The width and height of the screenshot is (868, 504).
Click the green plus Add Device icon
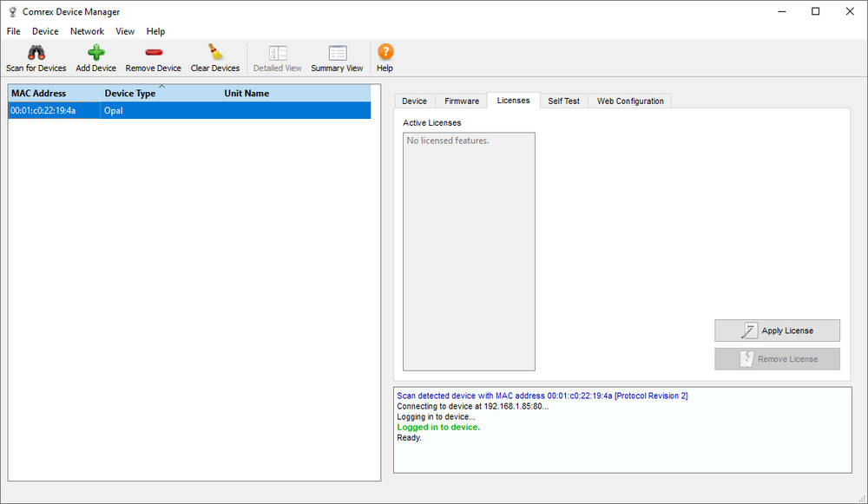tap(95, 53)
